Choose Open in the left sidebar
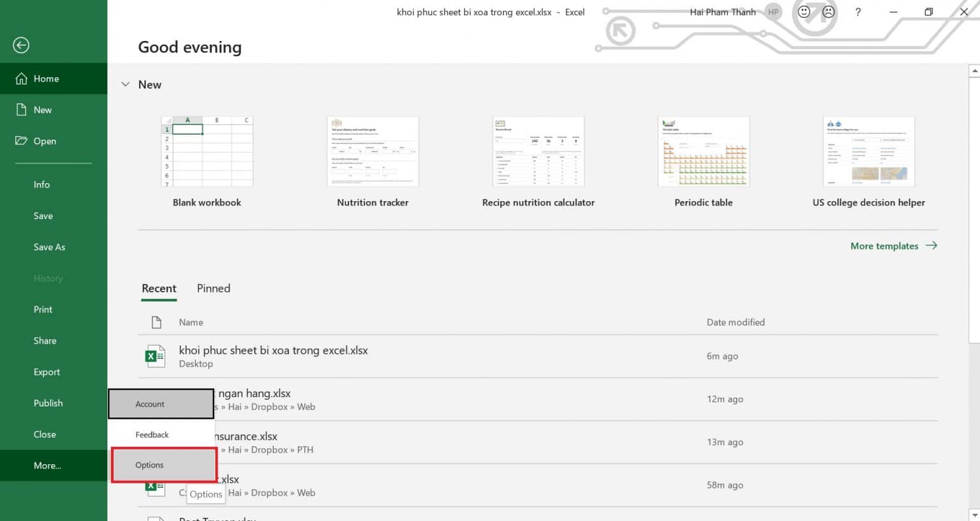Screen dimensions: 980x521 [x=54, y=141]
